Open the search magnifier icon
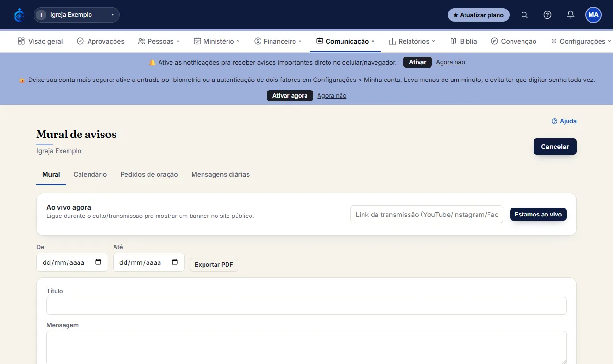Viewport: 613px width, 364px height. pyautogui.click(x=524, y=15)
